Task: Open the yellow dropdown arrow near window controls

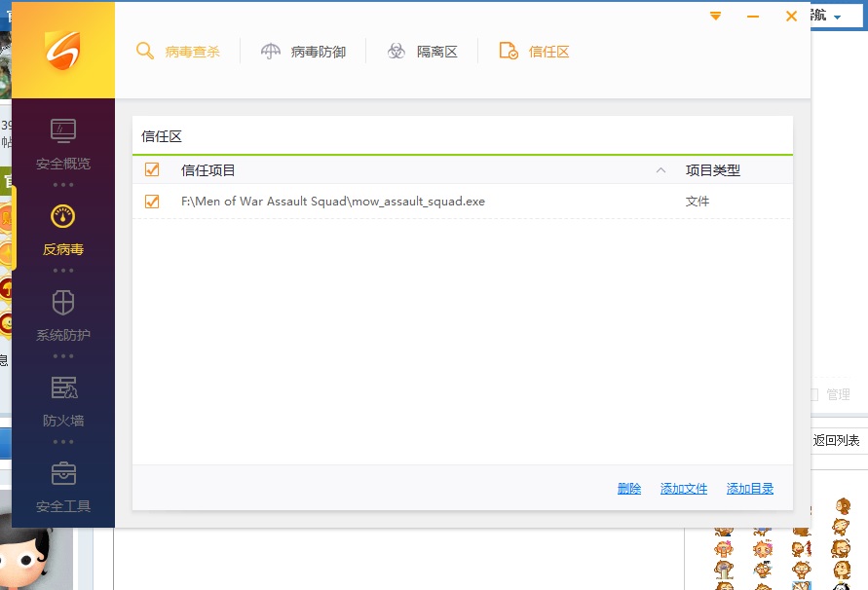Action: click(716, 17)
